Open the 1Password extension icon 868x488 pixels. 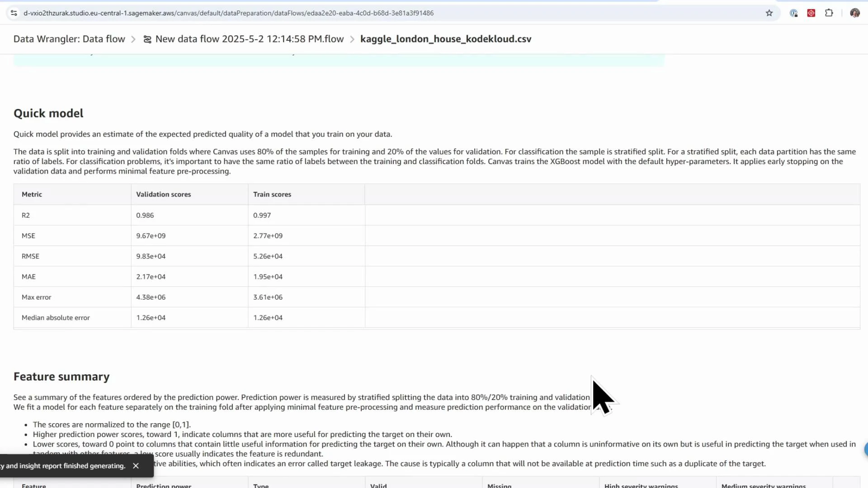click(x=793, y=13)
